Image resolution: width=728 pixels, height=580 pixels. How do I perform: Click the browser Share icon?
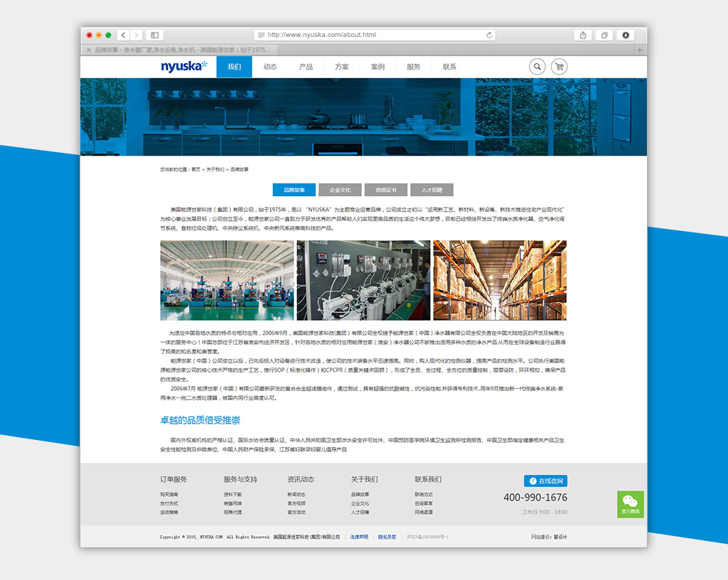(583, 35)
